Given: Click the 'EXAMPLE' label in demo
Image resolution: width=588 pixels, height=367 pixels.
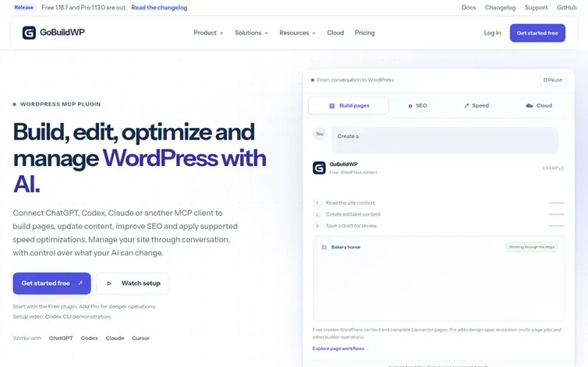Looking at the screenshot, I should pyautogui.click(x=553, y=168).
